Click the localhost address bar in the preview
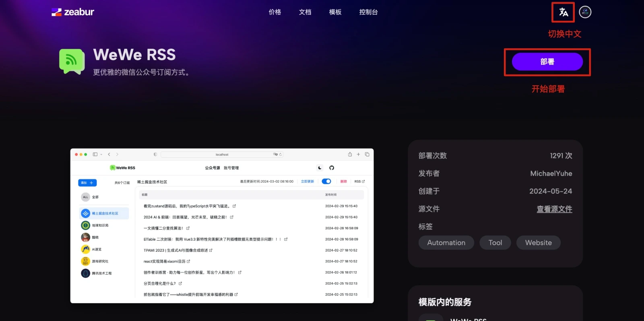This screenshot has height=321, width=644. pyautogui.click(x=222, y=154)
